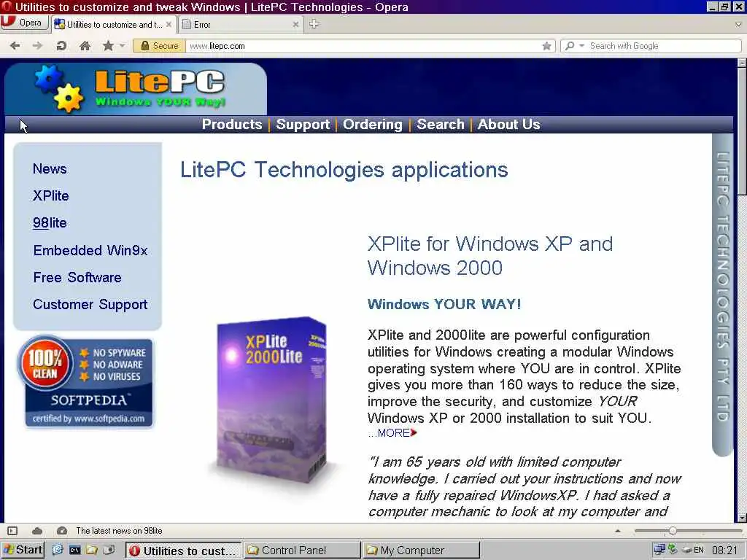Reload the current page
Screen dimensions: 747x560
61,46
